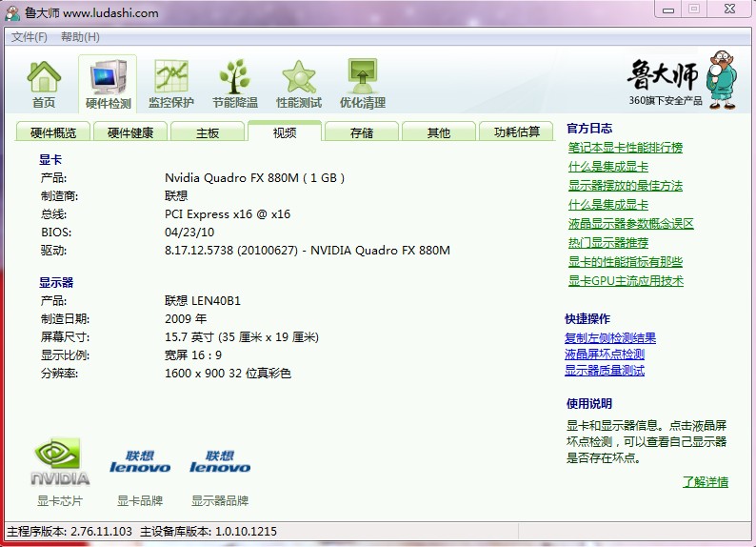Click status bar 主程序版本: 2.76.11.103
The image size is (756, 547).
tap(69, 532)
